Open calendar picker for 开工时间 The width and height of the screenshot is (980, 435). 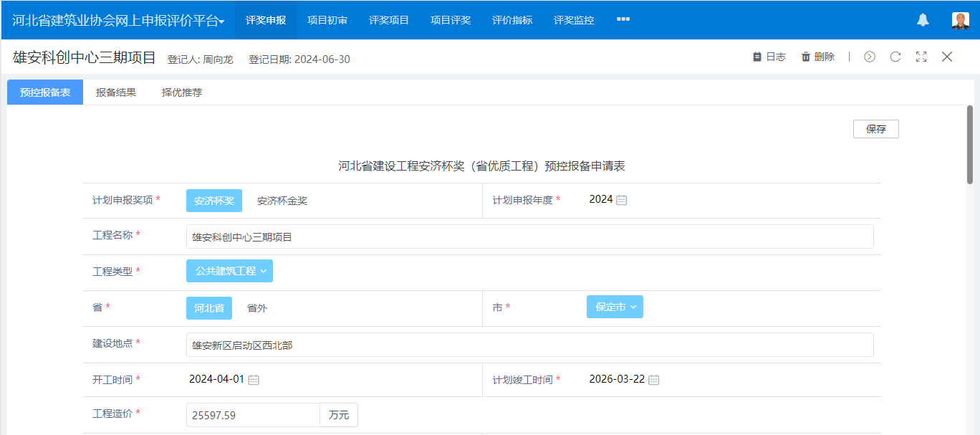(x=254, y=380)
